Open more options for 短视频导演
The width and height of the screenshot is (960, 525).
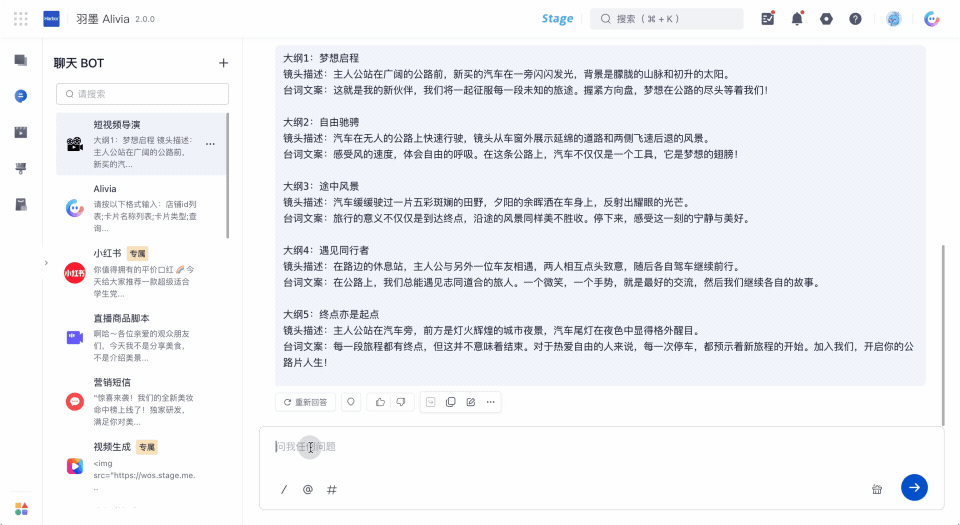(211, 144)
